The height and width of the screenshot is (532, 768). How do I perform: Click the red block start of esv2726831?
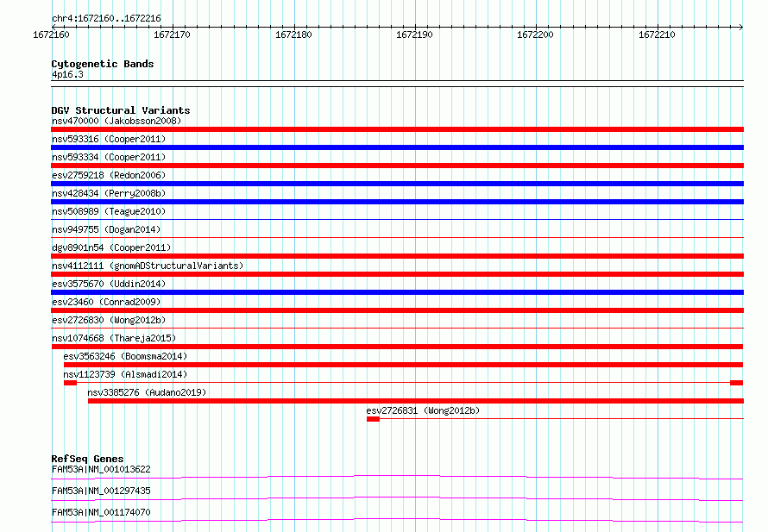pos(374,419)
